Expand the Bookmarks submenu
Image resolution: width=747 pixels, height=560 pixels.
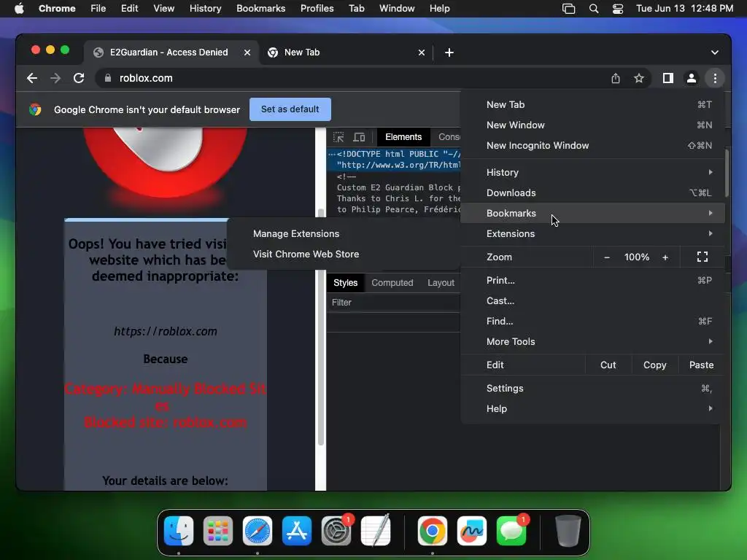coord(592,214)
